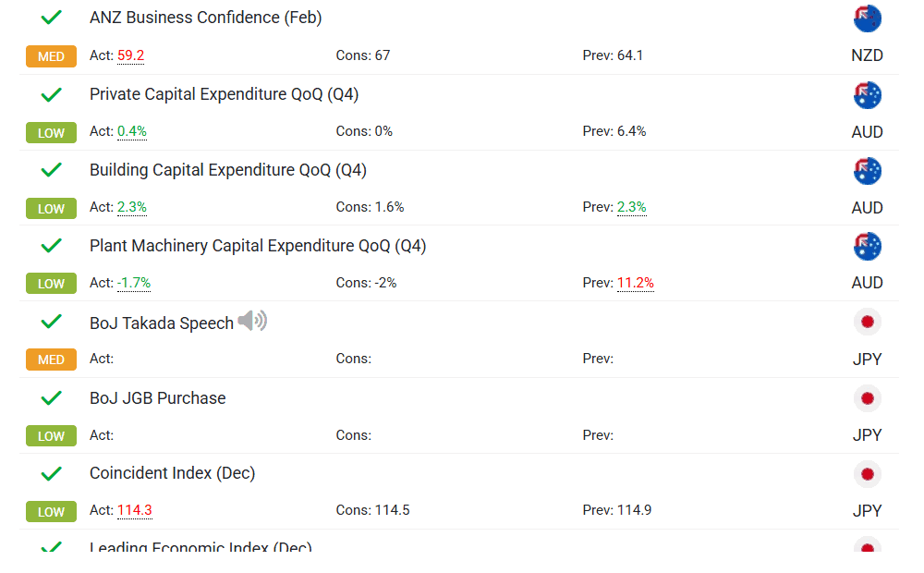
Task: Click the Australia flag for Private Capital Expenditure
Action: [x=868, y=95]
